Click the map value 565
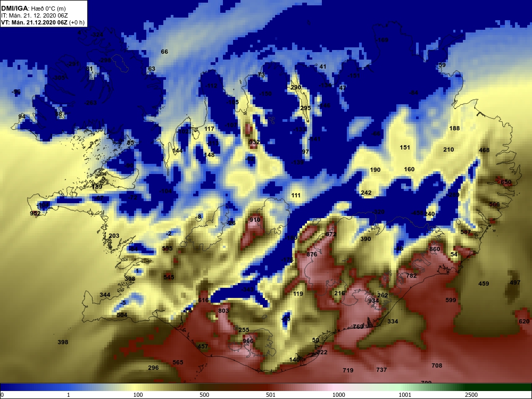532x399 pixels. (178, 362)
